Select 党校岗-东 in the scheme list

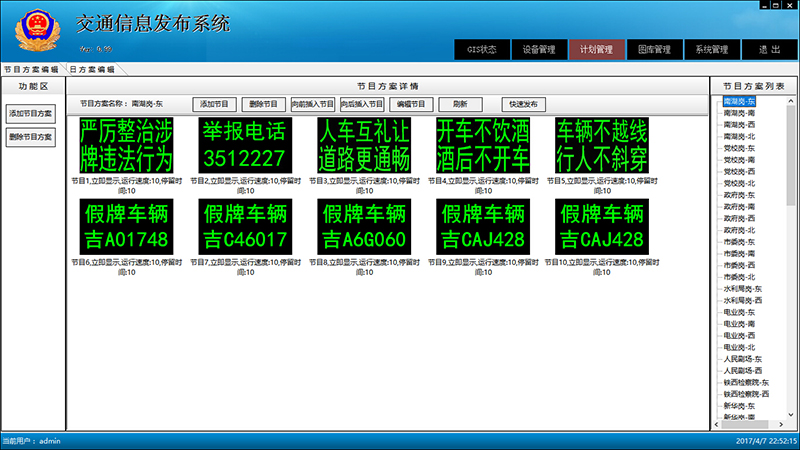pos(740,148)
